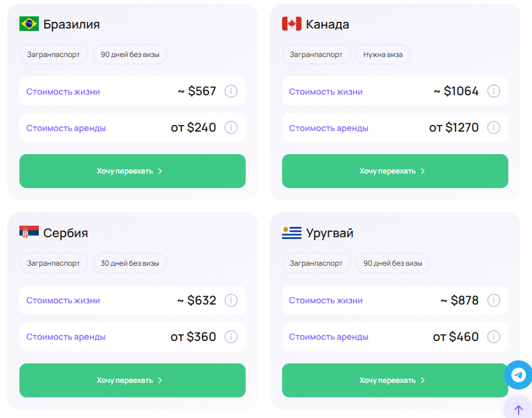Screen dimensions: 532x418
Task: Click the scroll-to-top arrow button
Action: [518, 409]
